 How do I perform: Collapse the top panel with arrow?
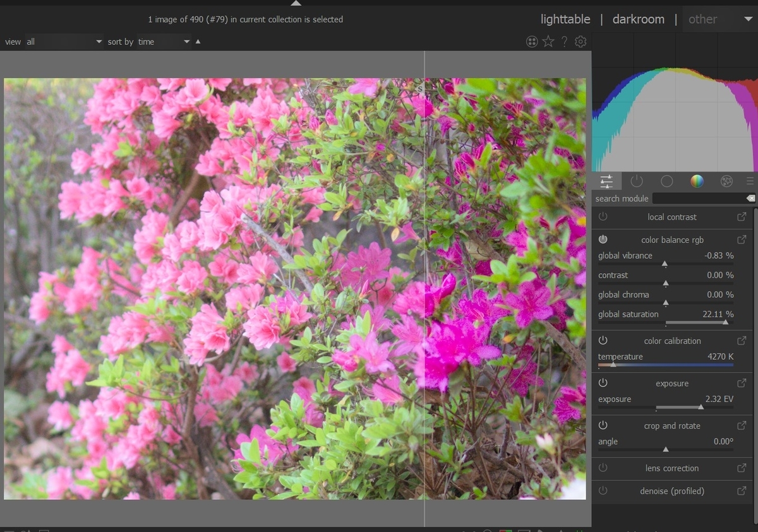tap(296, 3)
